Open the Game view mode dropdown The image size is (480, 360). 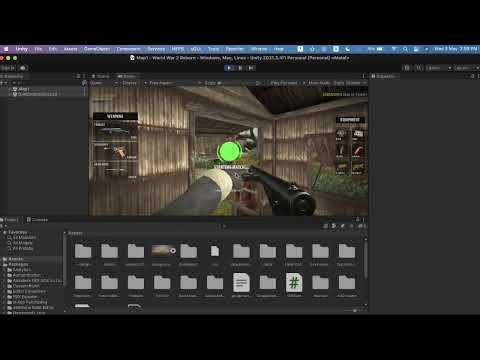pos(104,83)
